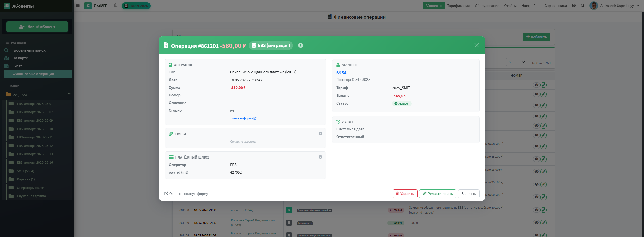Click the Закрыть button
The height and width of the screenshot is (237, 644).
[x=468, y=194]
